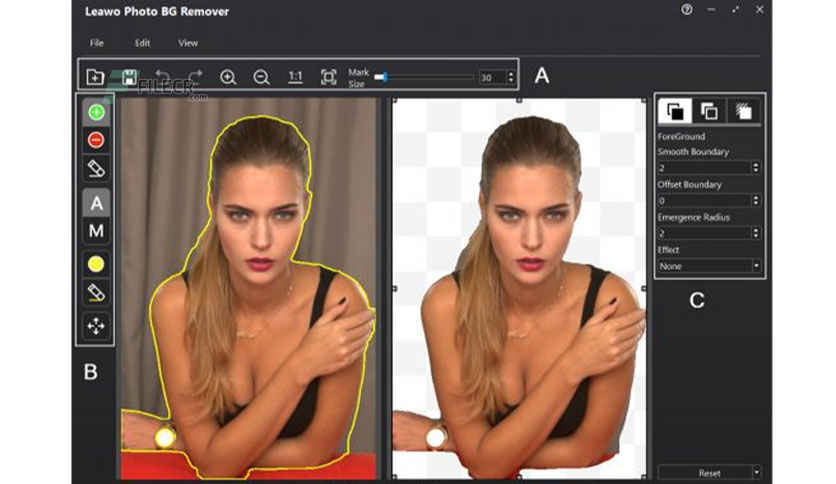Screen dimensions: 836x484
Task: Click the open file icon in toolbar
Action: point(95,77)
